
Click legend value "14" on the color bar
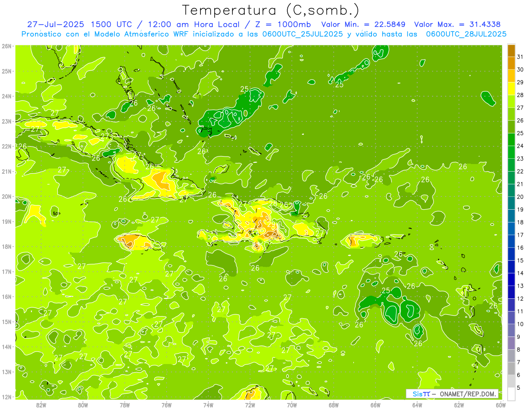520,273
